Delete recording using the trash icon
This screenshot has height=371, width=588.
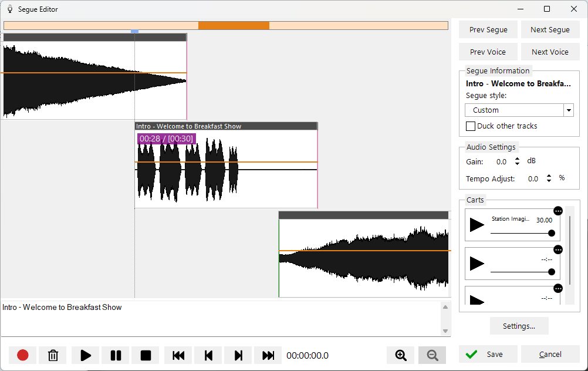pos(53,355)
